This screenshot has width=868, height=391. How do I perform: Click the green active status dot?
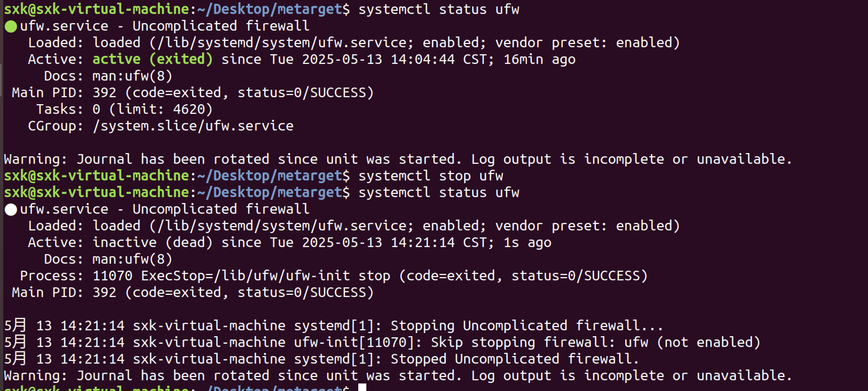(x=11, y=27)
